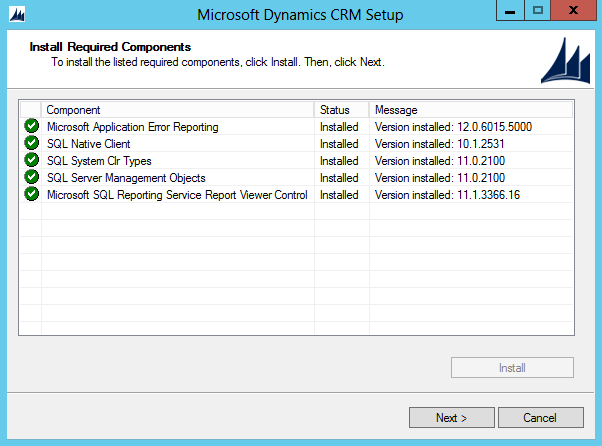This screenshot has height=446, width=602.
Task: Click Installed status for Report Viewer Control
Action: click(339, 195)
